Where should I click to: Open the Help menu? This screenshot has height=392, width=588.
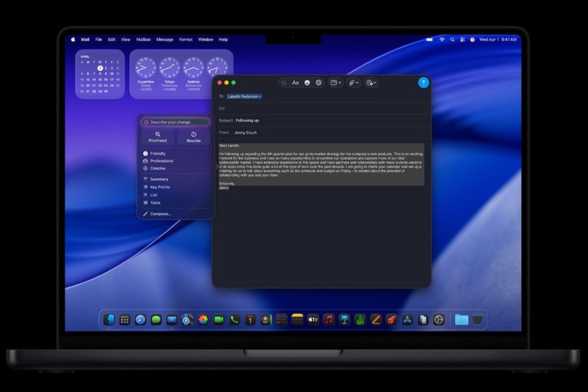[x=223, y=40]
